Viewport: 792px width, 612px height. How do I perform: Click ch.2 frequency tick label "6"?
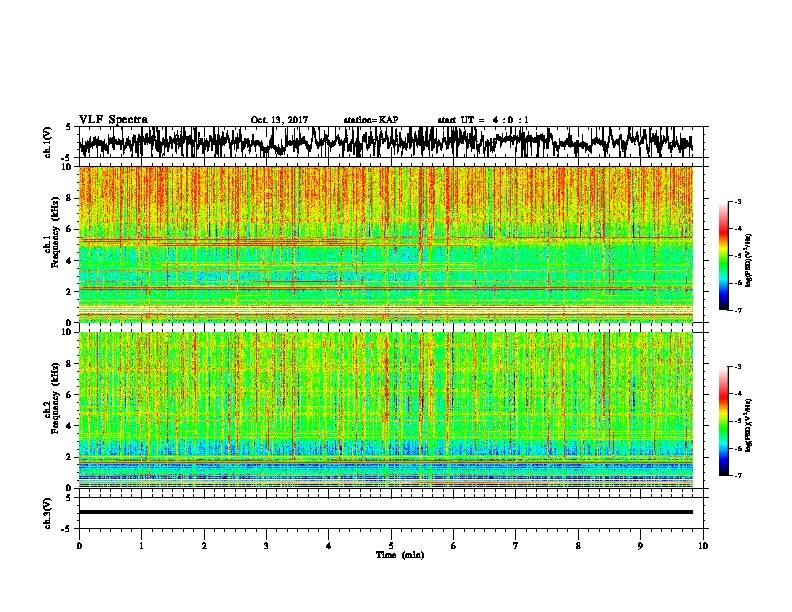point(69,395)
